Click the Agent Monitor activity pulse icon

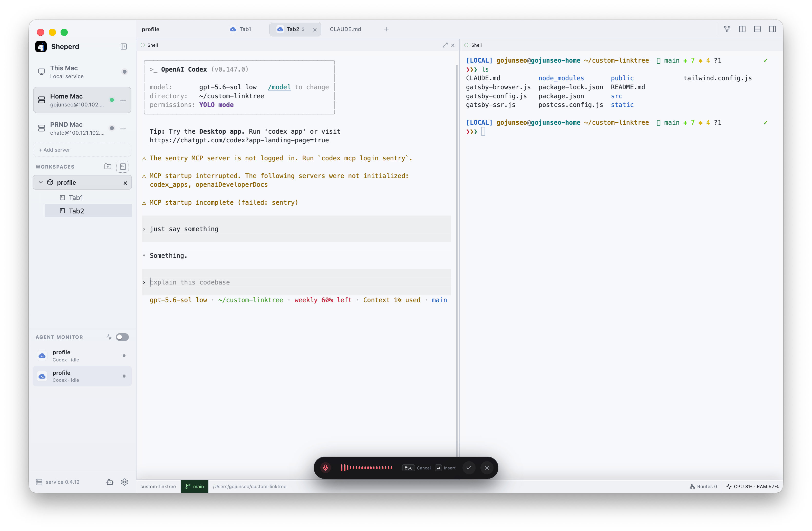(x=109, y=337)
